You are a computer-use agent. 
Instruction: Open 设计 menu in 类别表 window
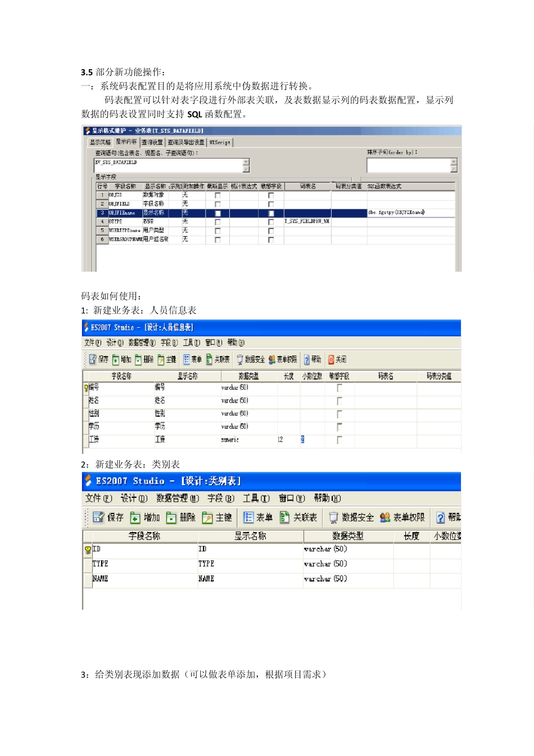point(134,498)
